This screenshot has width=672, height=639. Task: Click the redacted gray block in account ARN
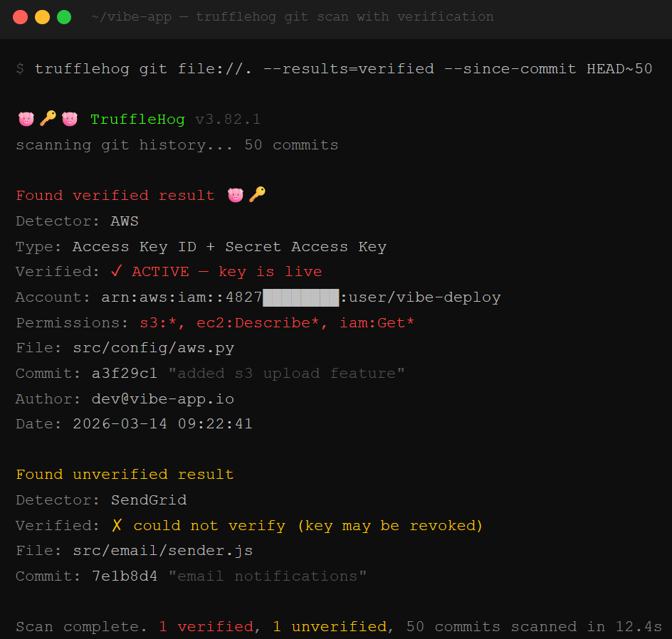pyautogui.click(x=301, y=297)
